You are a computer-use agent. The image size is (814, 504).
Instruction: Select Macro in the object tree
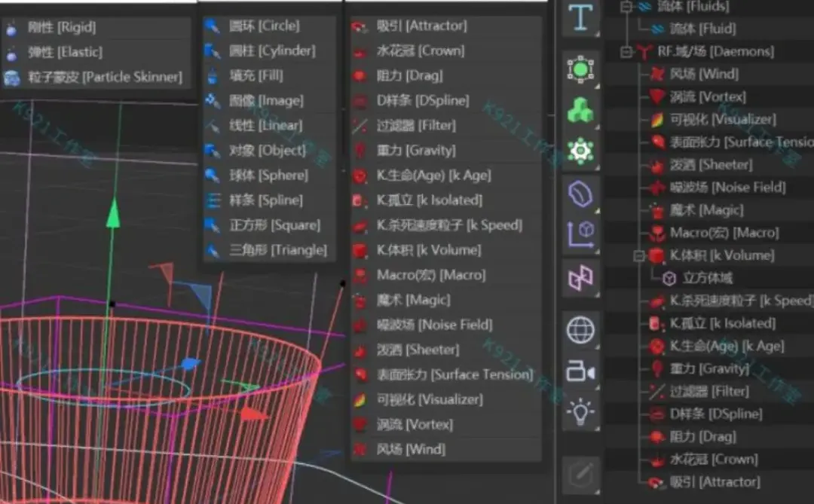pos(724,233)
